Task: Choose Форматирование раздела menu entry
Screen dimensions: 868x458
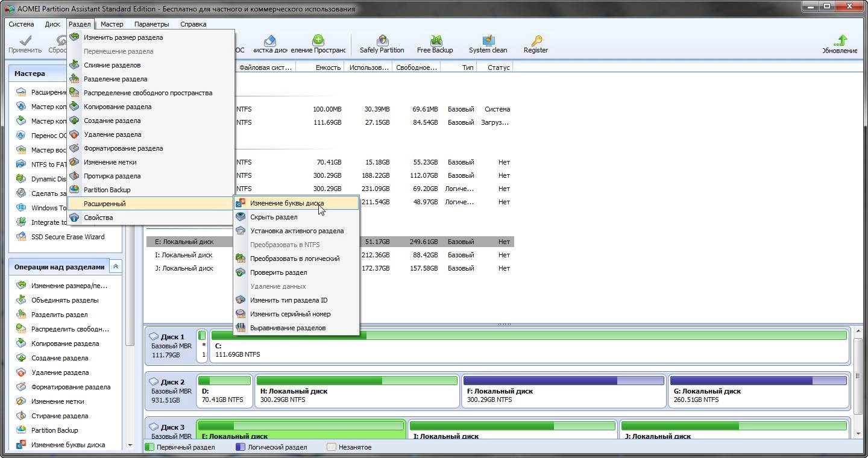Action: coord(151,148)
